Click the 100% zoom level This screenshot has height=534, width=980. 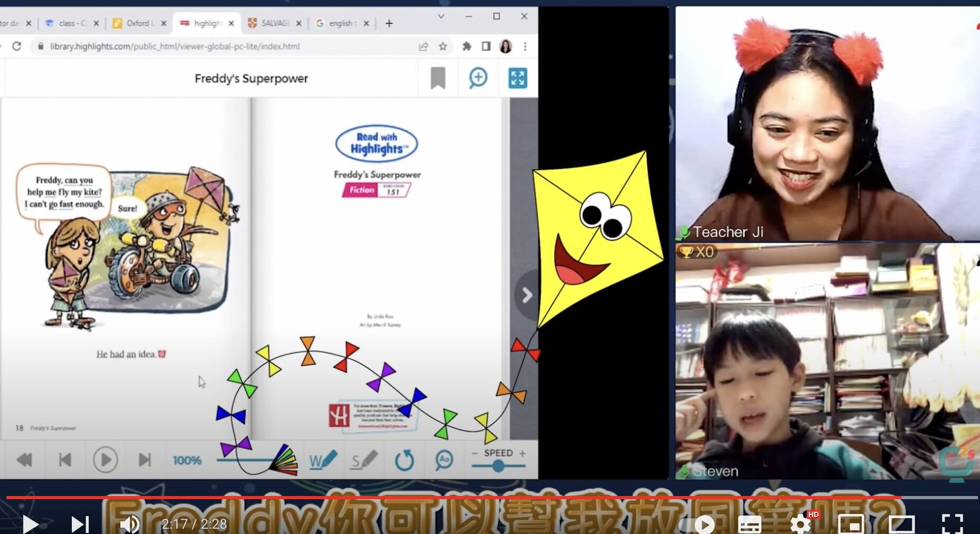tap(187, 461)
